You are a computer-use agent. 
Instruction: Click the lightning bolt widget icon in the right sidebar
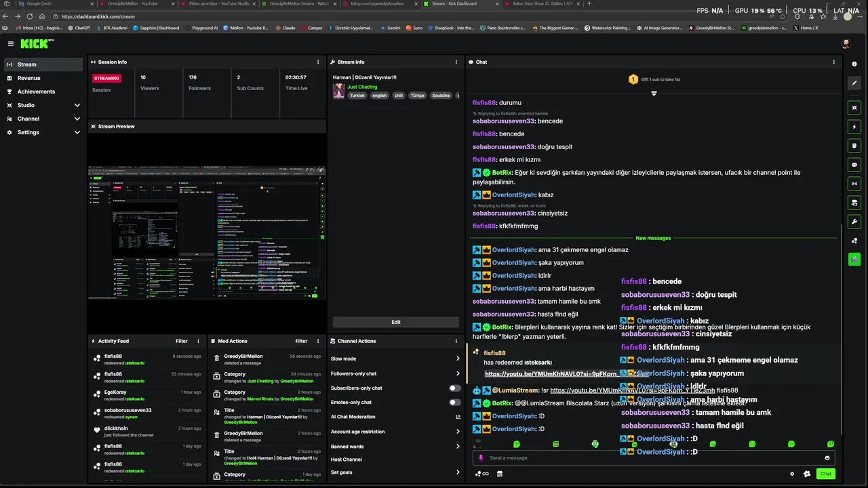tap(854, 127)
